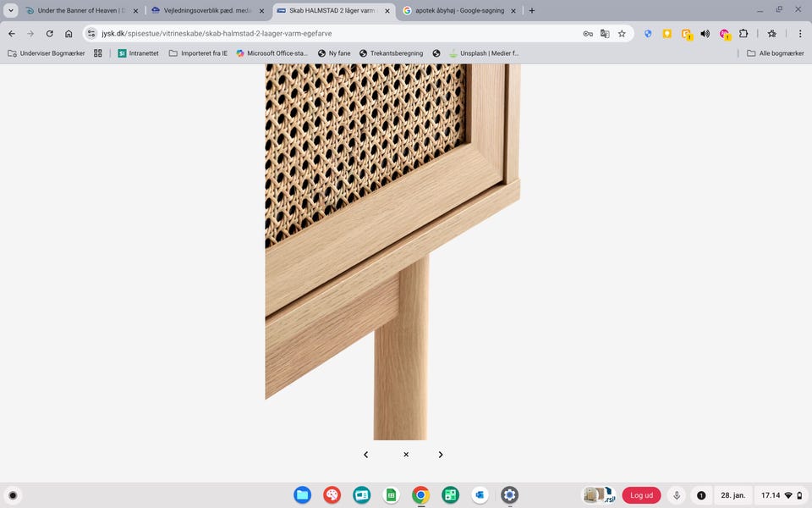Close the Under the Banner of Heaven tab
Image resolution: width=812 pixels, height=508 pixels.
(x=135, y=10)
